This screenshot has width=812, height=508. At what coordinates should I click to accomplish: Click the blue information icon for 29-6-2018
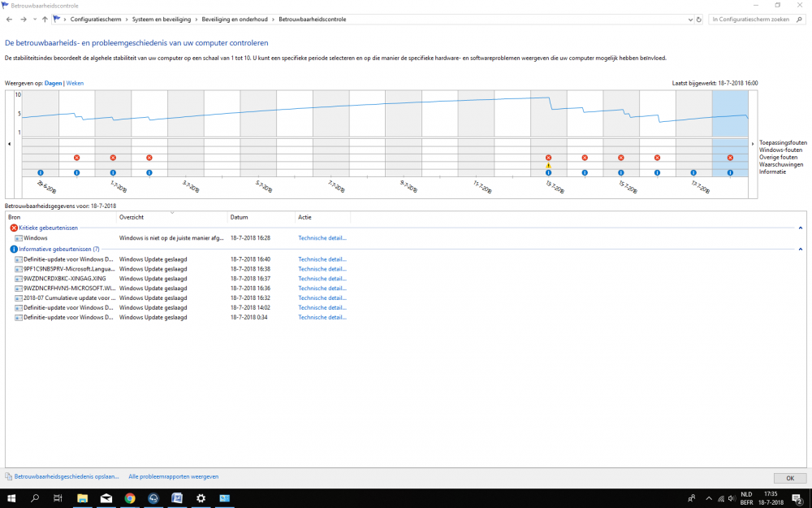point(41,172)
